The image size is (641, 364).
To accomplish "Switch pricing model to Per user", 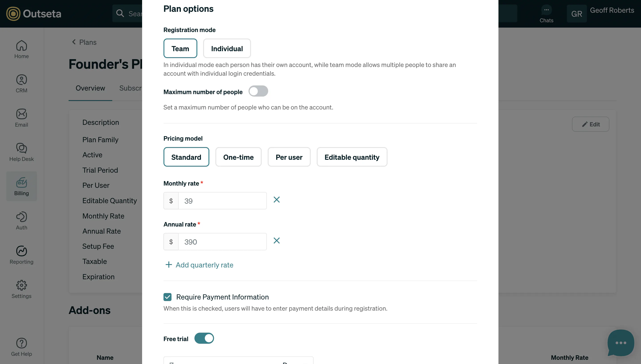I will click(289, 157).
